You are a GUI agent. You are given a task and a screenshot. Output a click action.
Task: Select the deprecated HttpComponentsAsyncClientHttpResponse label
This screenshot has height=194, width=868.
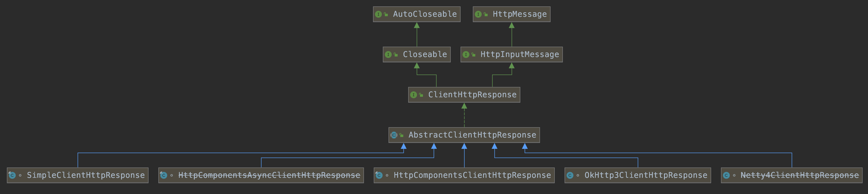[x=269, y=175]
